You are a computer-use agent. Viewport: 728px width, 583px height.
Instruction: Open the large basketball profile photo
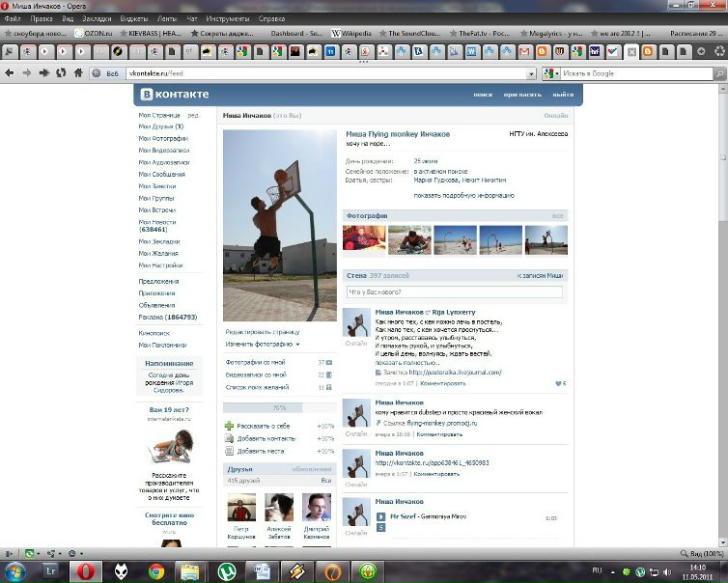(280, 225)
